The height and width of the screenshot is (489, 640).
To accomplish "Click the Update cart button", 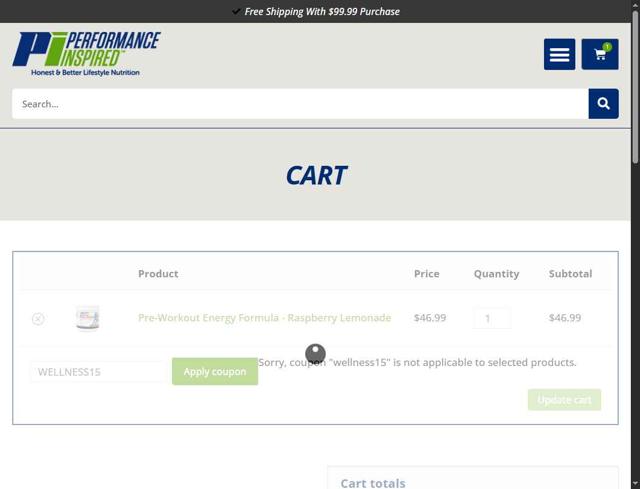I will click(564, 400).
